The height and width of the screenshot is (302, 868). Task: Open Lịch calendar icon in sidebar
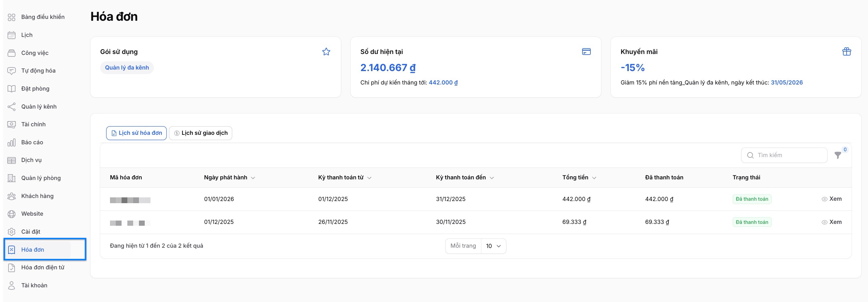tap(12, 35)
